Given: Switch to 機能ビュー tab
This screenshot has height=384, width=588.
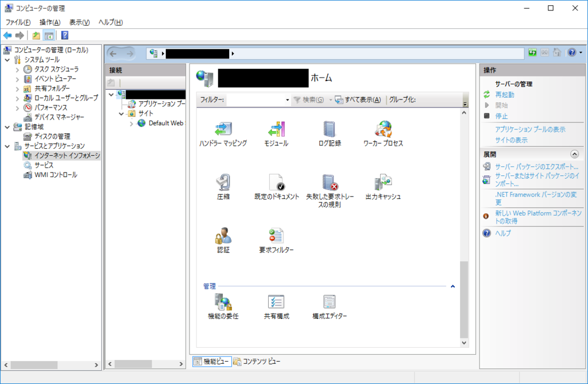Looking at the screenshot, I should pyautogui.click(x=212, y=362).
